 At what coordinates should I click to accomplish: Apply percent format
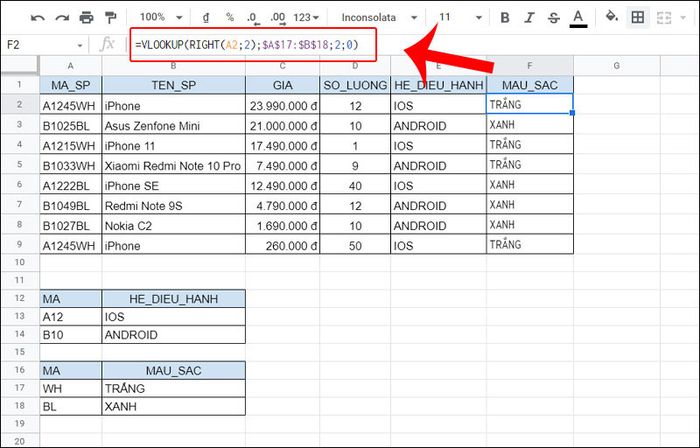pos(229,17)
